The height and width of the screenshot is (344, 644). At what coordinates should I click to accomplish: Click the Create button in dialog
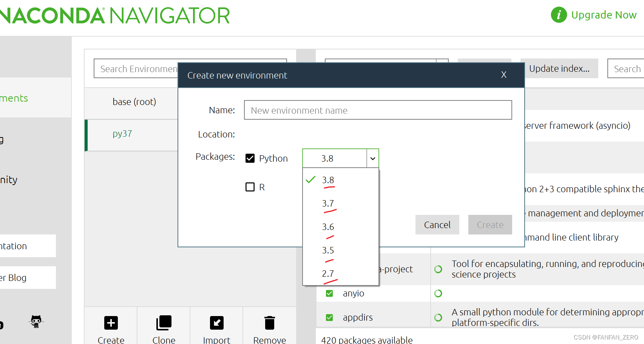click(x=490, y=225)
